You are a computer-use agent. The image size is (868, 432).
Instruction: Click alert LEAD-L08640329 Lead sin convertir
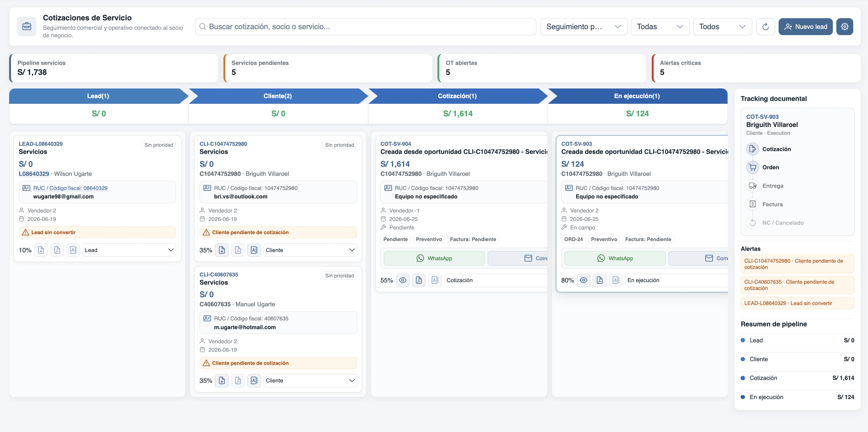tap(797, 303)
